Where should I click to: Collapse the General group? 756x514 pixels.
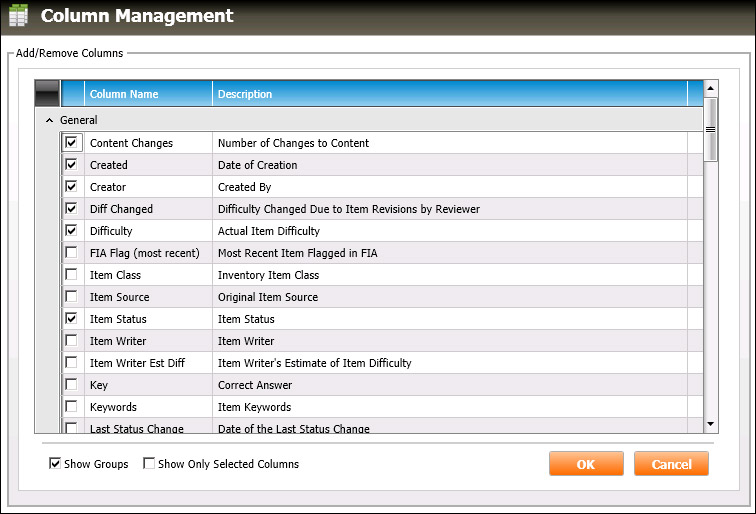click(x=50, y=120)
